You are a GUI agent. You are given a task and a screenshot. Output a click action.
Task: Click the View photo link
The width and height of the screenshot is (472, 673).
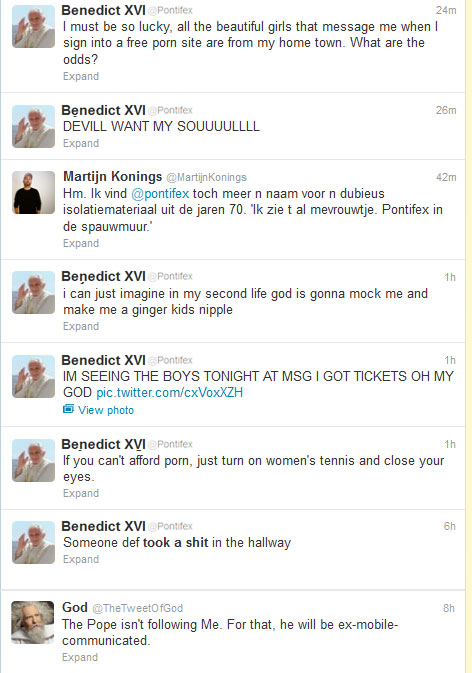(x=106, y=410)
